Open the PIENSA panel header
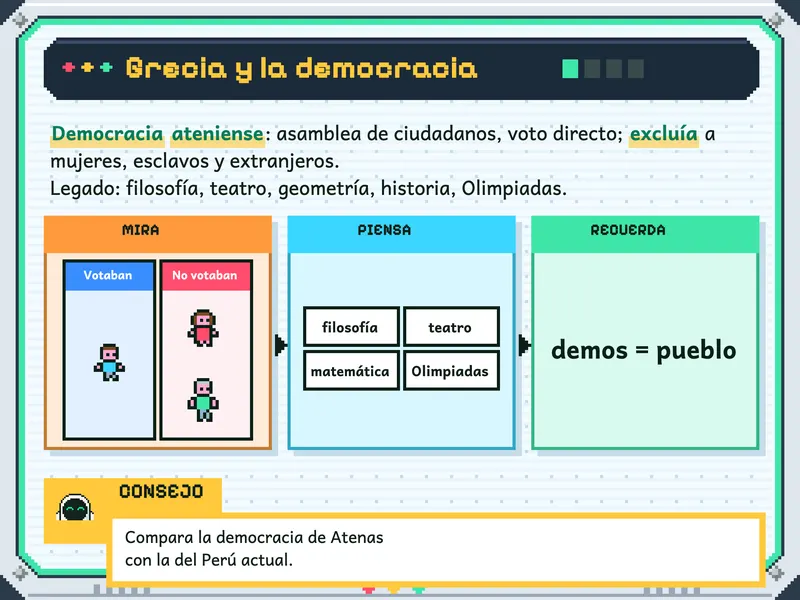The height and width of the screenshot is (600, 800). (x=402, y=234)
